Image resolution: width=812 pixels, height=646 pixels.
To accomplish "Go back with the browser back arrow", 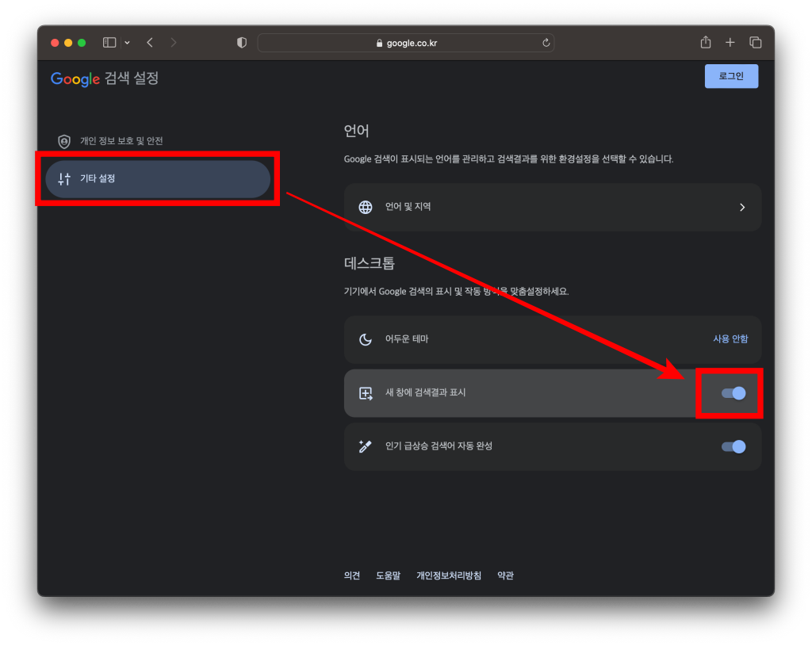I will 150,43.
